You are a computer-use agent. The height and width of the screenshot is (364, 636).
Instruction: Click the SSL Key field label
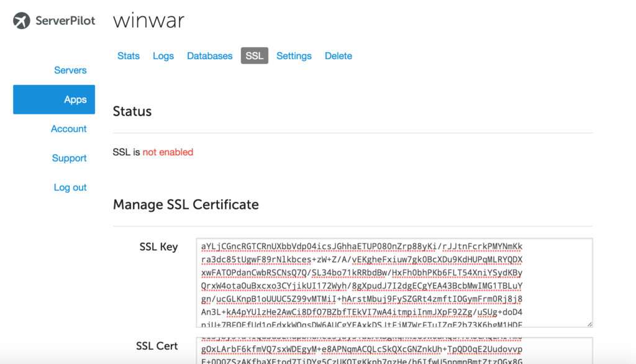158,247
